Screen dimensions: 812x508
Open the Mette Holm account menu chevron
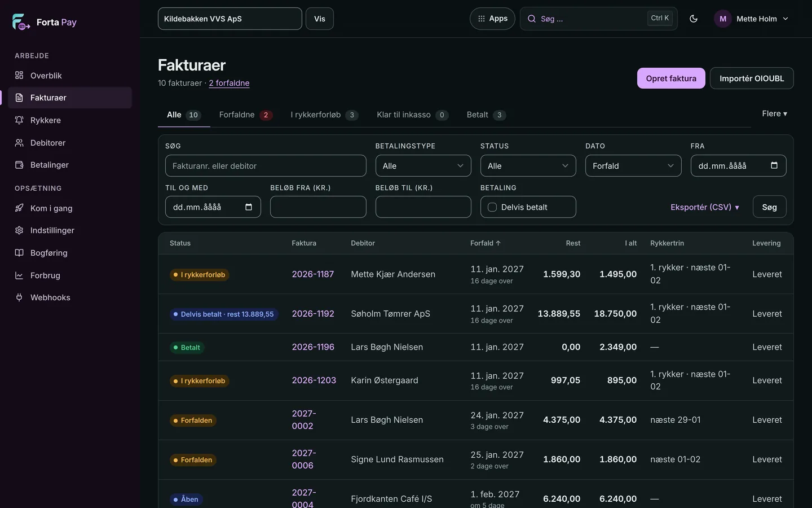(785, 19)
